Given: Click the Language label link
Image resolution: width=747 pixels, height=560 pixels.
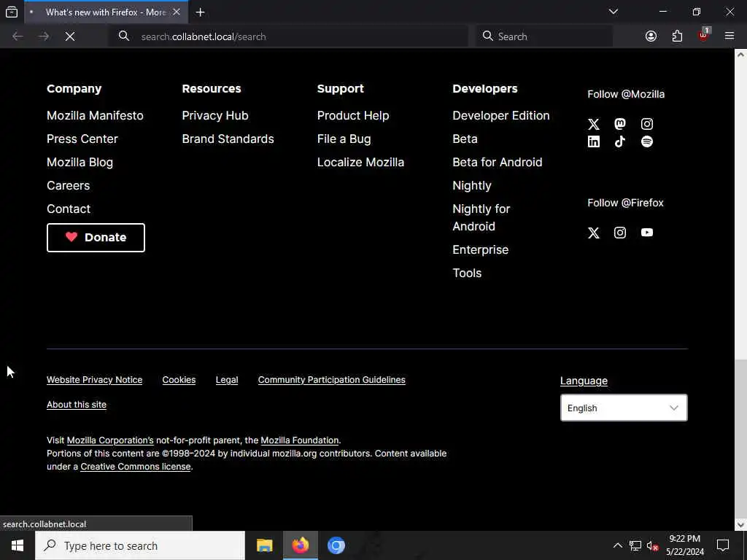Looking at the screenshot, I should click(584, 381).
